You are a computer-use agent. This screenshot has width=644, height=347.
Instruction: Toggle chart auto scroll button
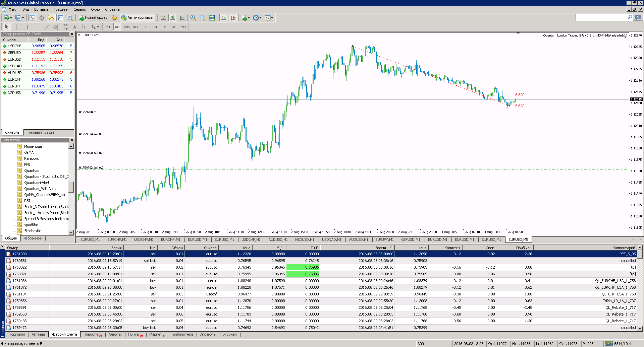pyautogui.click(x=224, y=18)
